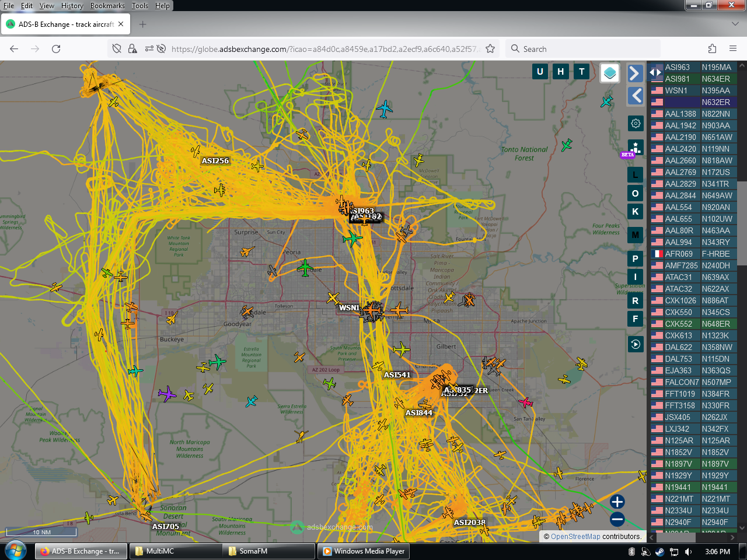Click the R map option button

coord(636,301)
